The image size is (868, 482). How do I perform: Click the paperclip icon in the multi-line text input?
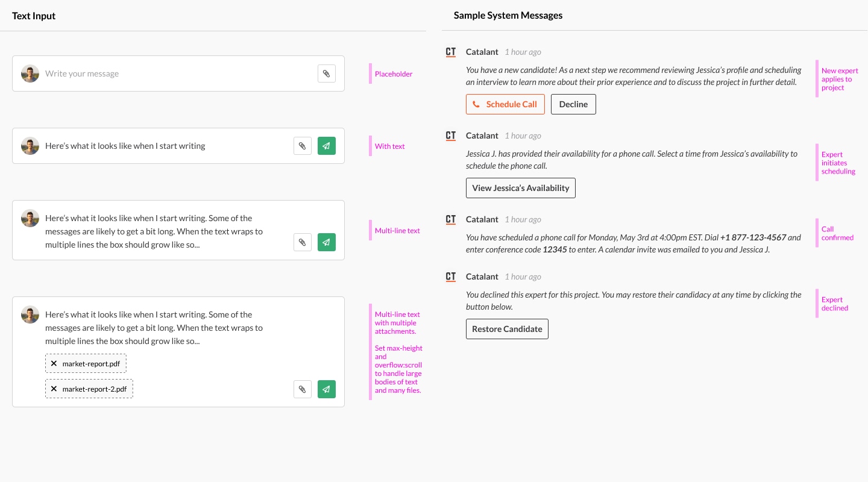303,242
